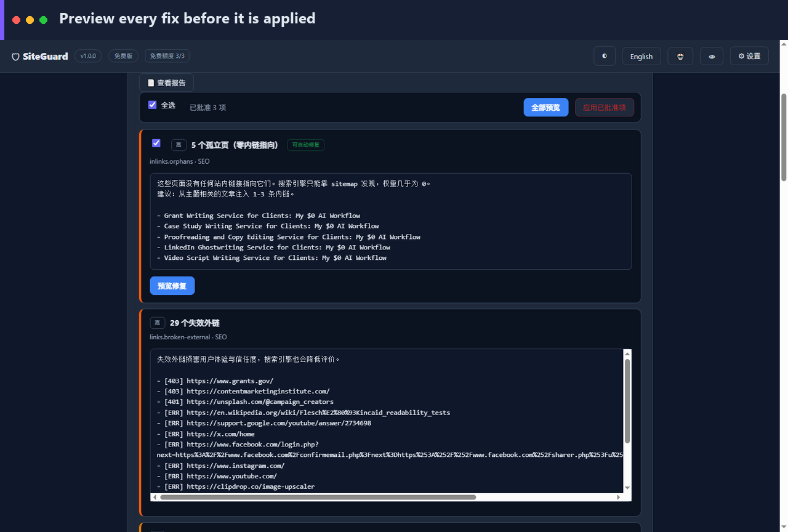
Task: Click the clipdrop.co/image-upscaler error line
Action: pyautogui.click(x=236, y=486)
